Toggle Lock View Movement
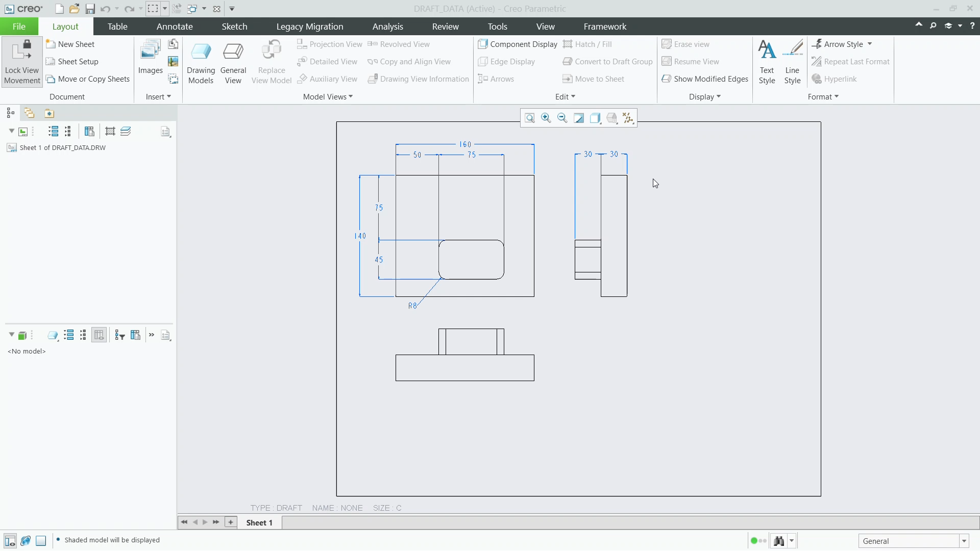 pyautogui.click(x=22, y=61)
